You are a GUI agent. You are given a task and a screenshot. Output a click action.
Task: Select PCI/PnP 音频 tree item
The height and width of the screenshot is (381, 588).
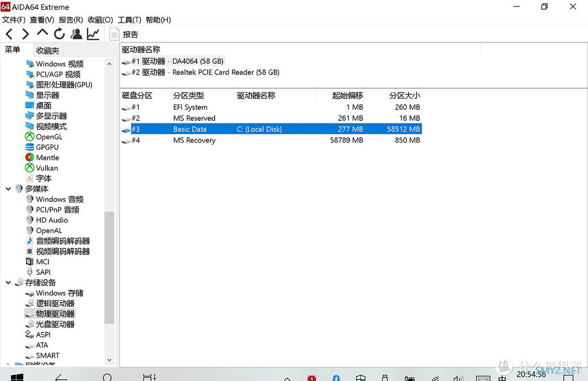52,210
